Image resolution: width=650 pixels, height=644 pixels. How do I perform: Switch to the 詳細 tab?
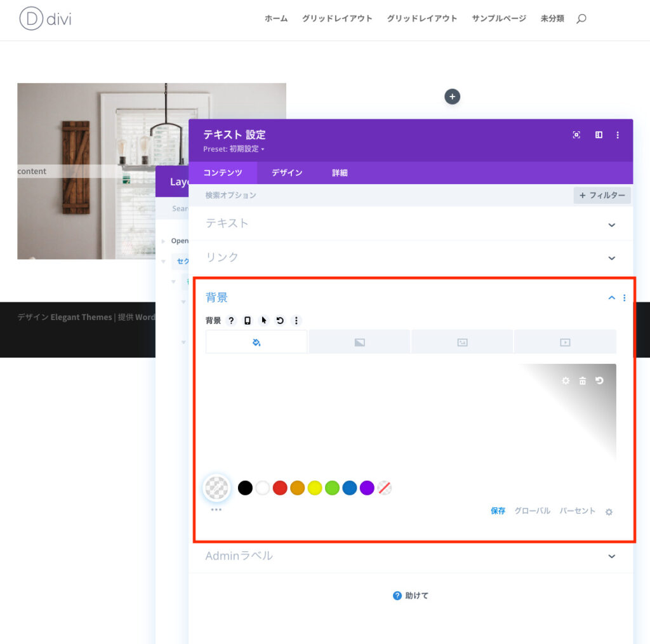point(340,173)
